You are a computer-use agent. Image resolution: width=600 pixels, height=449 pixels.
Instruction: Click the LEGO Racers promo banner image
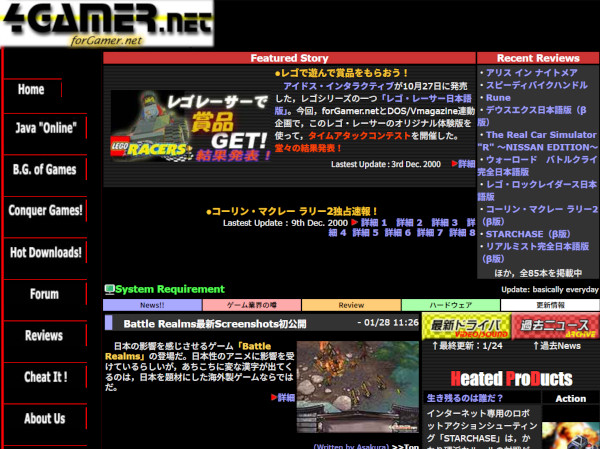click(x=191, y=126)
